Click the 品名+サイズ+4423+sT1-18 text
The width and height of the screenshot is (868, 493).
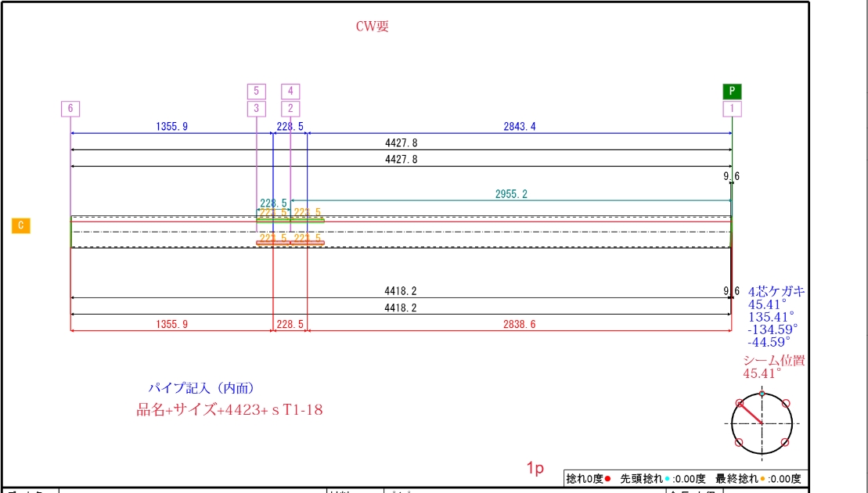click(x=230, y=410)
